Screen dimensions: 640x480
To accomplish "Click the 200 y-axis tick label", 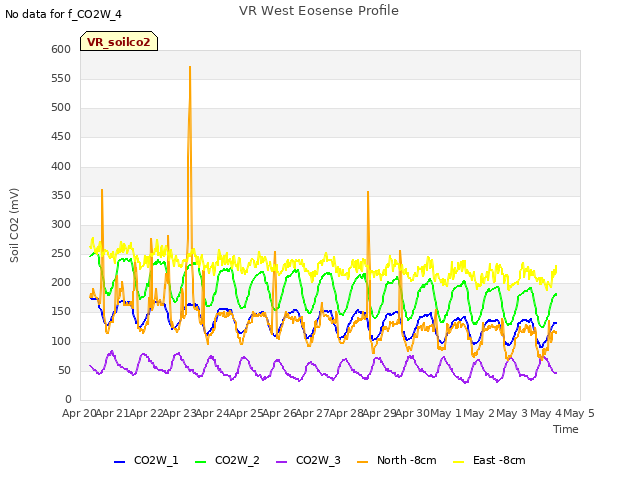I will pyautogui.click(x=61, y=282).
